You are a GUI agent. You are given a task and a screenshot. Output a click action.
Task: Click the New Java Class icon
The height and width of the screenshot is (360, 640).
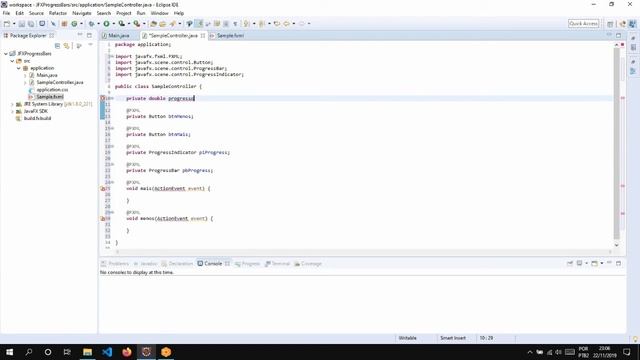[x=74, y=24]
